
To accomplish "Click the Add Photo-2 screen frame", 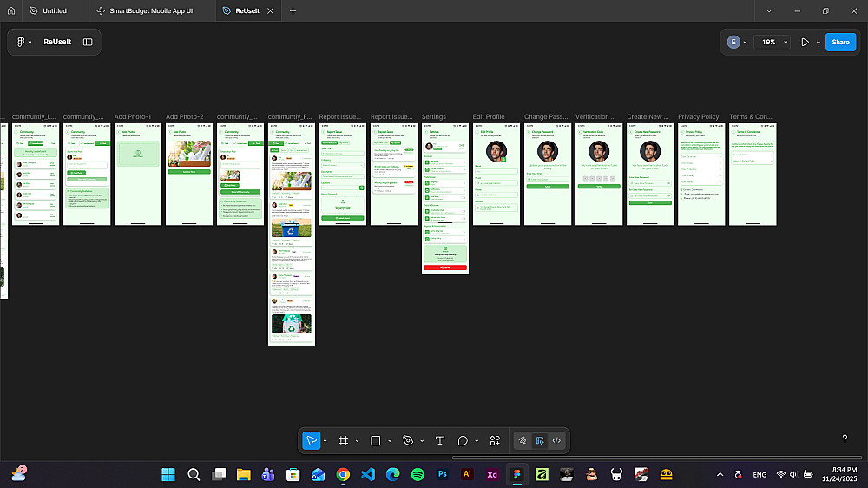I will pos(189,175).
